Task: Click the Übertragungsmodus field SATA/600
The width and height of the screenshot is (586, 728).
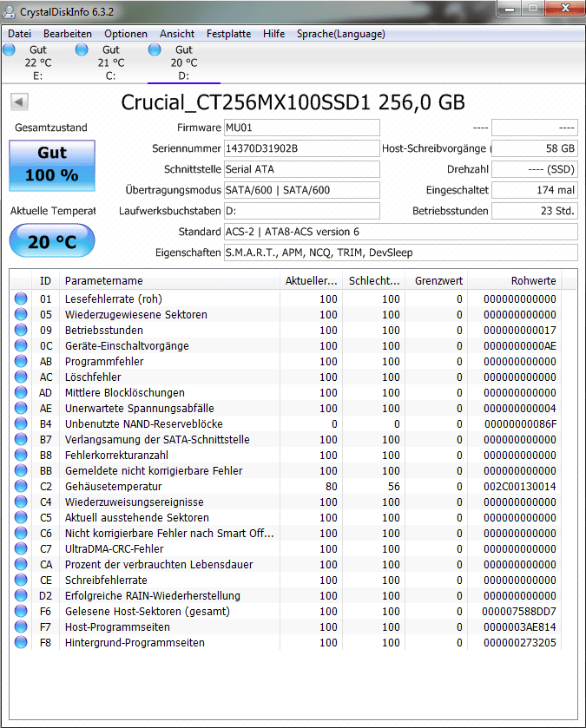Action: [302, 190]
